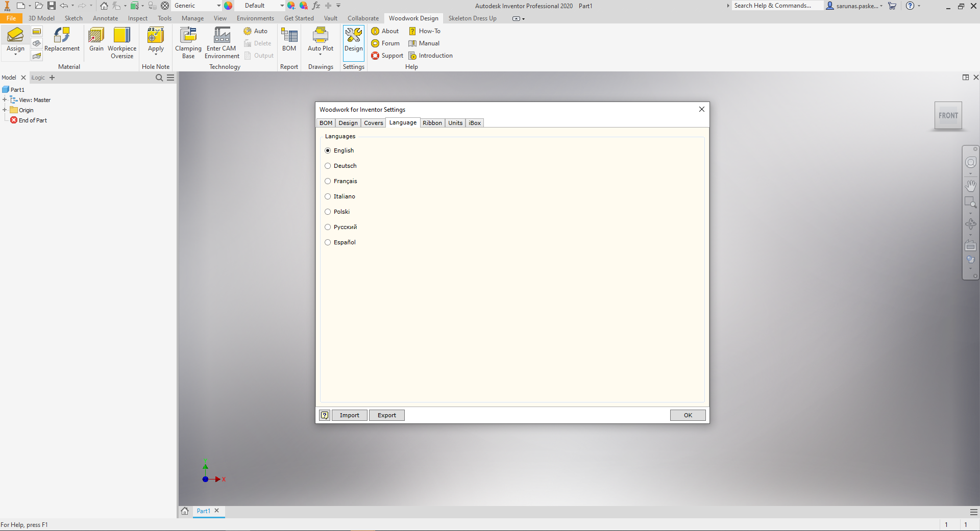Open the Model browser hamburger menu
This screenshot has width=980, height=531.
pos(170,78)
